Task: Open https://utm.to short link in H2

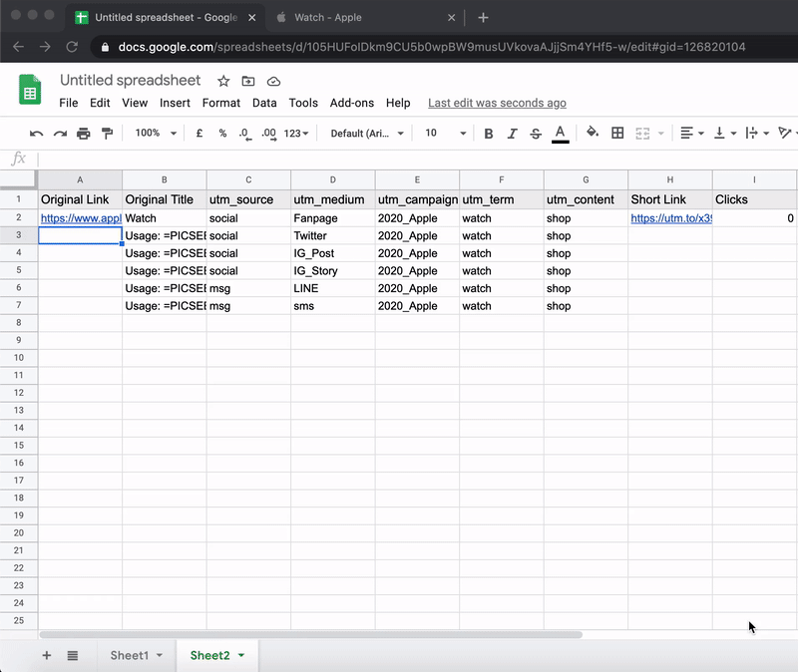Action: (x=670, y=218)
